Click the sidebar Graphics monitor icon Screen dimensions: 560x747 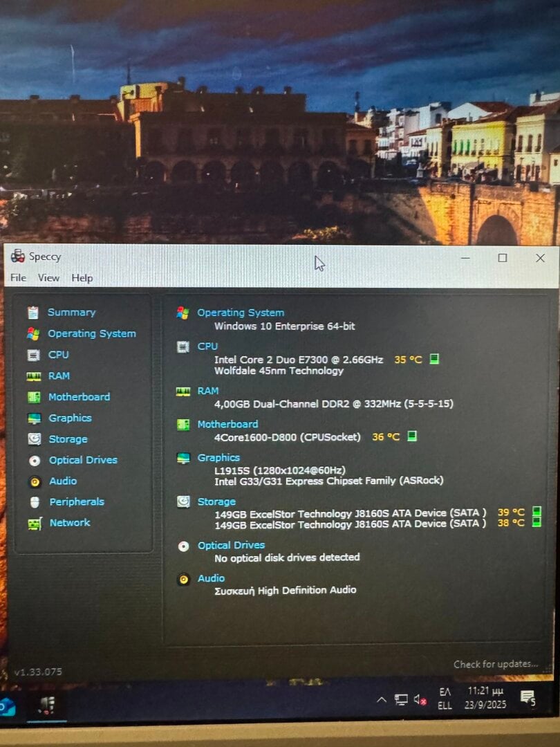pyautogui.click(x=35, y=418)
